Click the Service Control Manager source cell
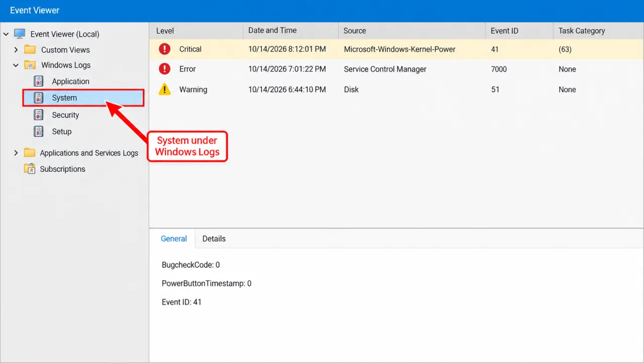 (x=385, y=69)
